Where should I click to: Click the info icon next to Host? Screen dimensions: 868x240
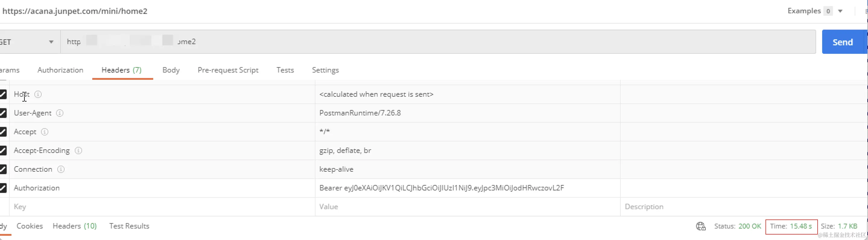click(x=38, y=94)
